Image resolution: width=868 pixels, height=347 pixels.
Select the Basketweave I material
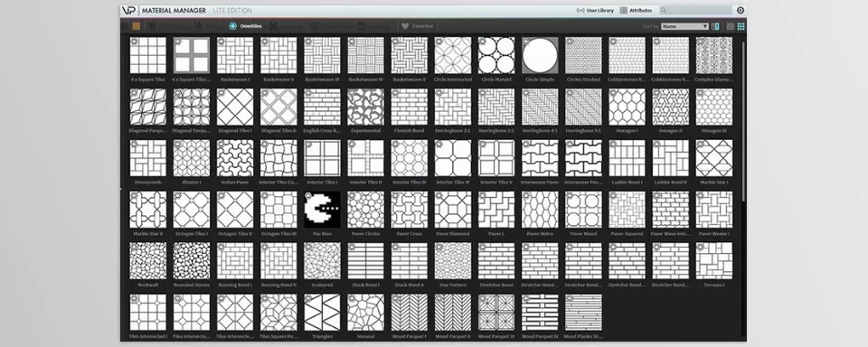235,55
